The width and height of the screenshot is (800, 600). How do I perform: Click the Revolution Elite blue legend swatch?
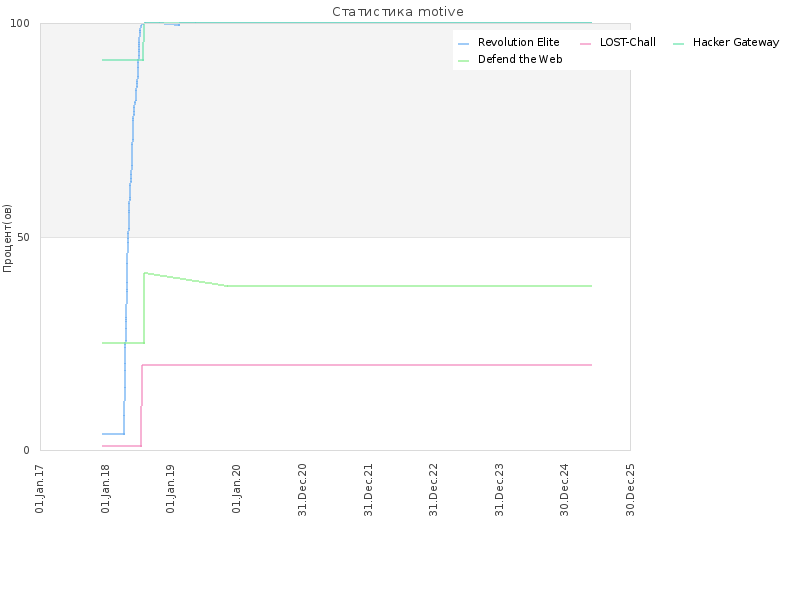point(463,44)
